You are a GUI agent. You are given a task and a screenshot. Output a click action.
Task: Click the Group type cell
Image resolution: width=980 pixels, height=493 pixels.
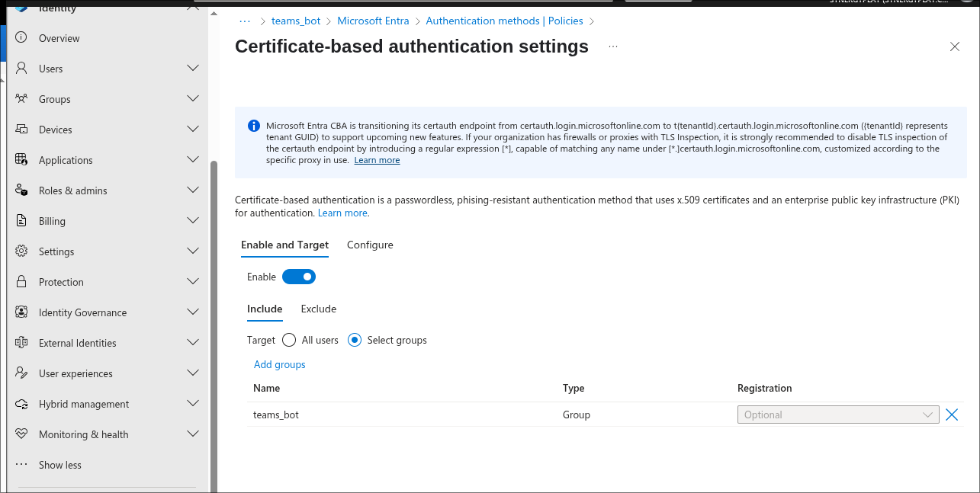tap(577, 415)
